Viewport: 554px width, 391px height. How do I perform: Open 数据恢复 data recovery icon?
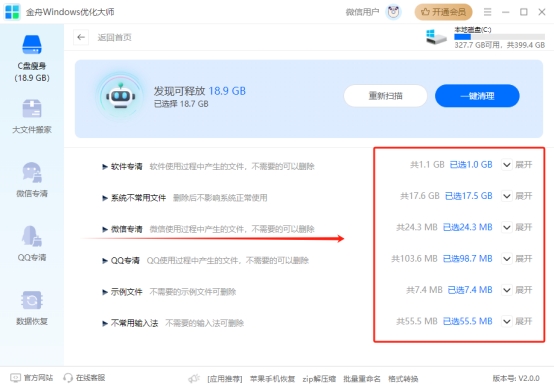(x=32, y=300)
